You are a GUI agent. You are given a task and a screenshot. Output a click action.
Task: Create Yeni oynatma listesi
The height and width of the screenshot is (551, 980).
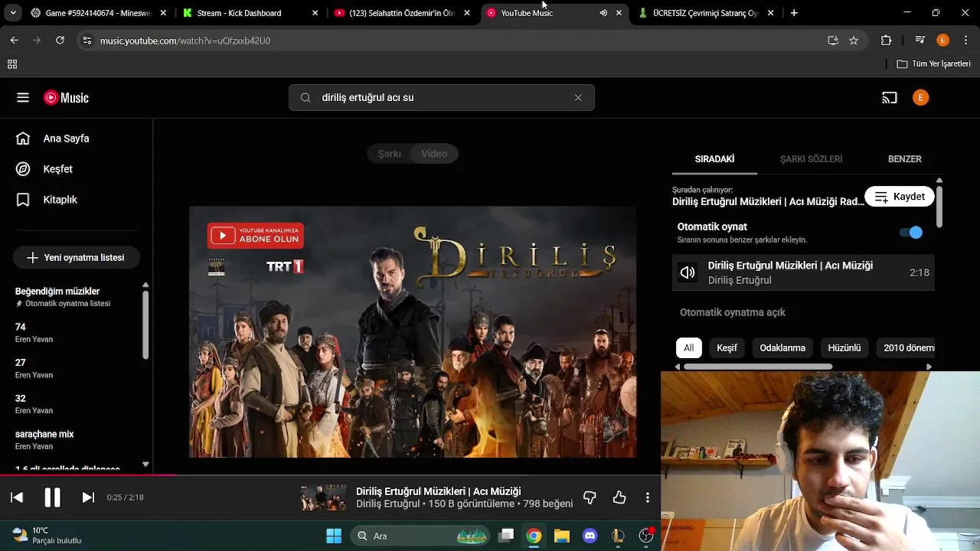coord(76,258)
